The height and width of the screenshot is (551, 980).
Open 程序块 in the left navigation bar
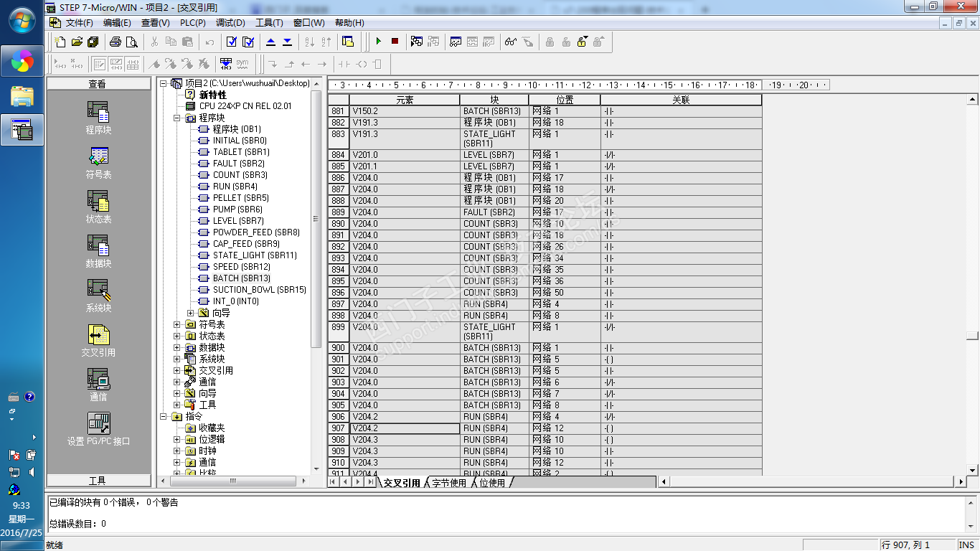(98, 118)
